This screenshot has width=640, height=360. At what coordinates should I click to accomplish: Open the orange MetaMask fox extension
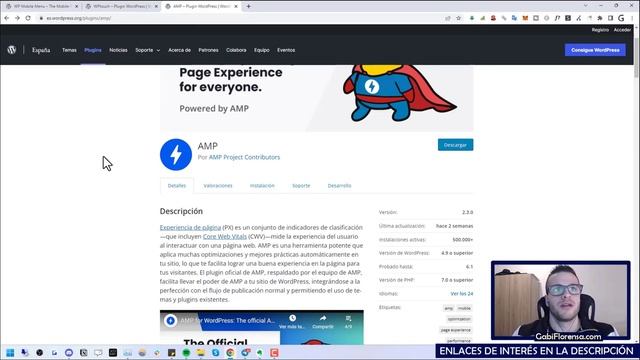(x=525, y=18)
